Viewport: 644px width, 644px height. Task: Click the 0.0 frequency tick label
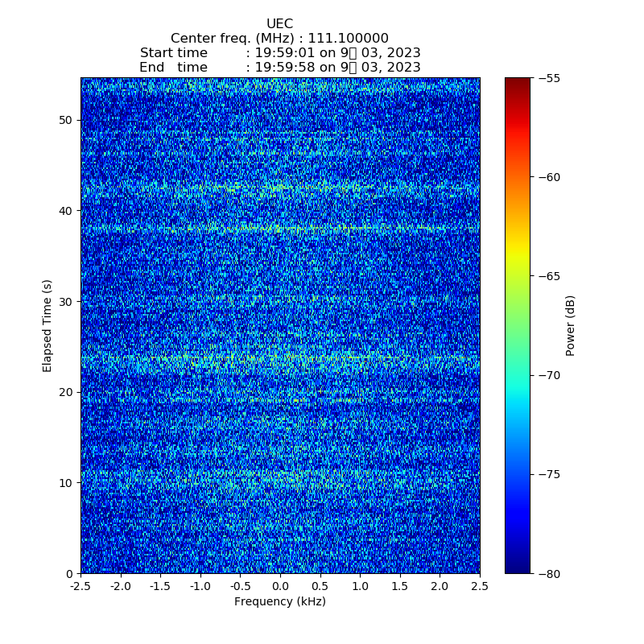pos(280,586)
